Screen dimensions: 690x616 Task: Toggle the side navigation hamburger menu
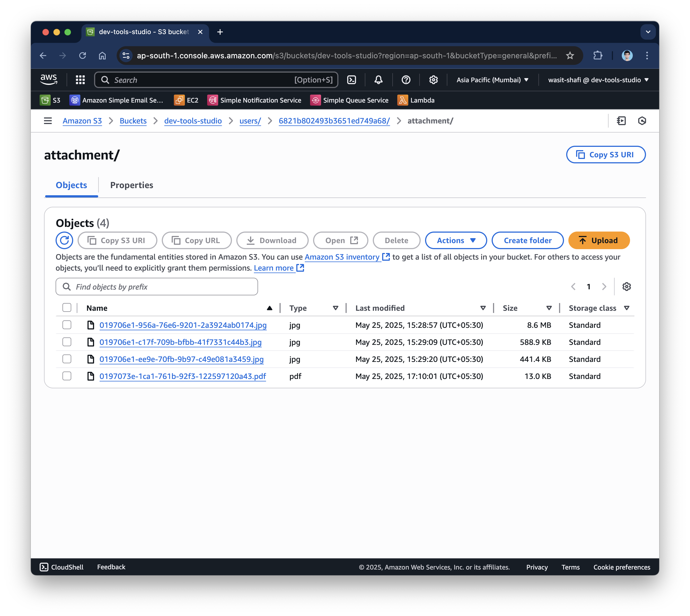[x=48, y=121]
